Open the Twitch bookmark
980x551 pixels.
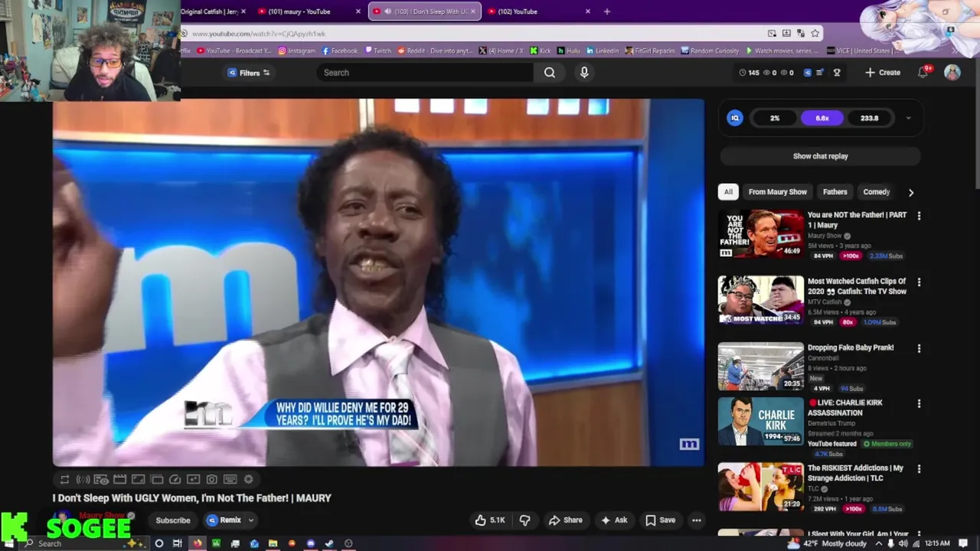tap(377, 51)
